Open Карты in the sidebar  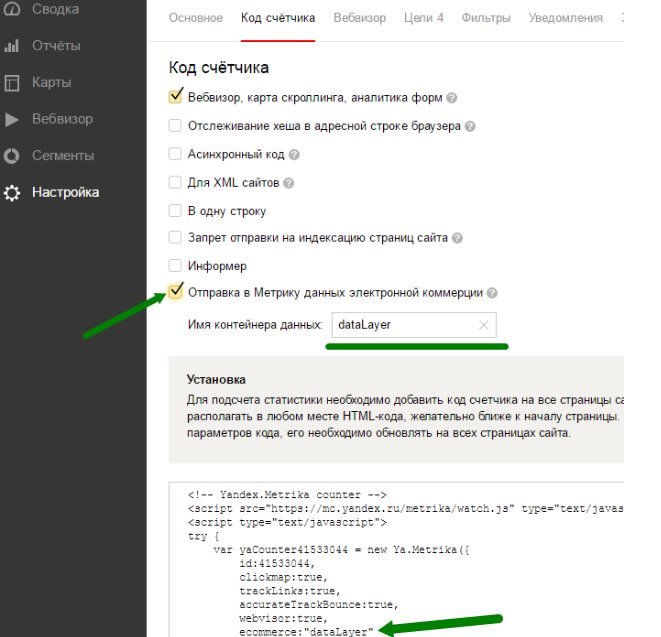51,83
